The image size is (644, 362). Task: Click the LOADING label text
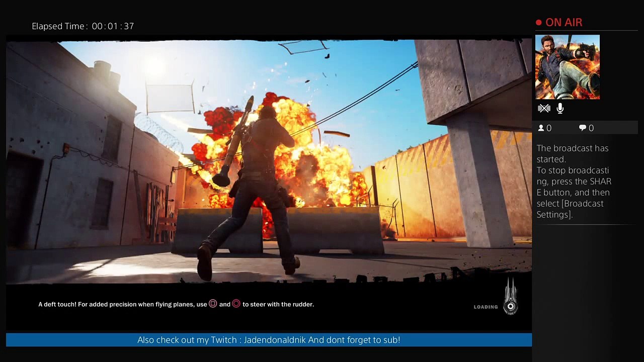(486, 307)
